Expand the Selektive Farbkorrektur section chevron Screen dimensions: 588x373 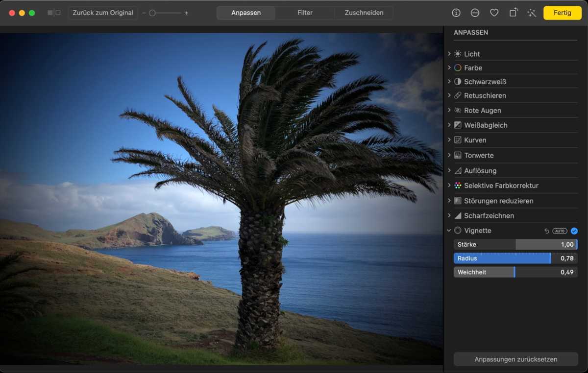coord(449,186)
